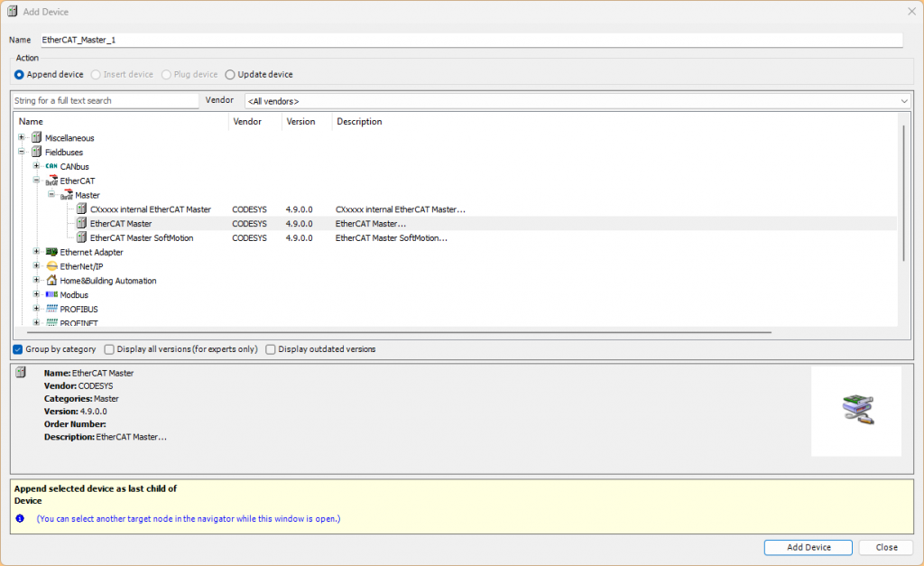Select the Update device radio button

[230, 75]
